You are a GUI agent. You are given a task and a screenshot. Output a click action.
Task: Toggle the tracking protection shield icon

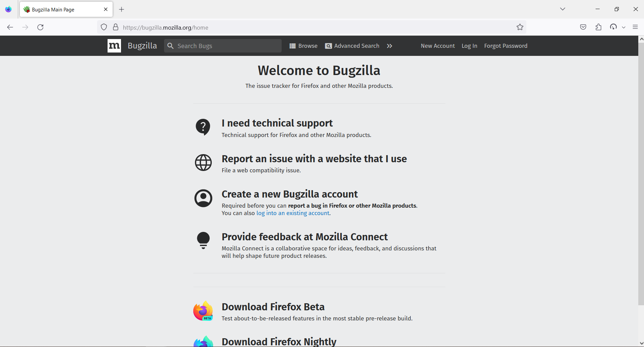point(104,27)
